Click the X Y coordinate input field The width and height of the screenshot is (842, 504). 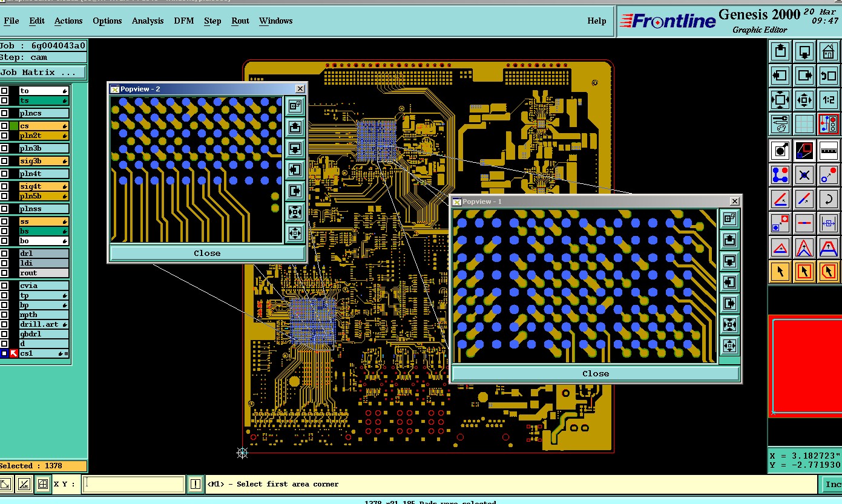[133, 484]
